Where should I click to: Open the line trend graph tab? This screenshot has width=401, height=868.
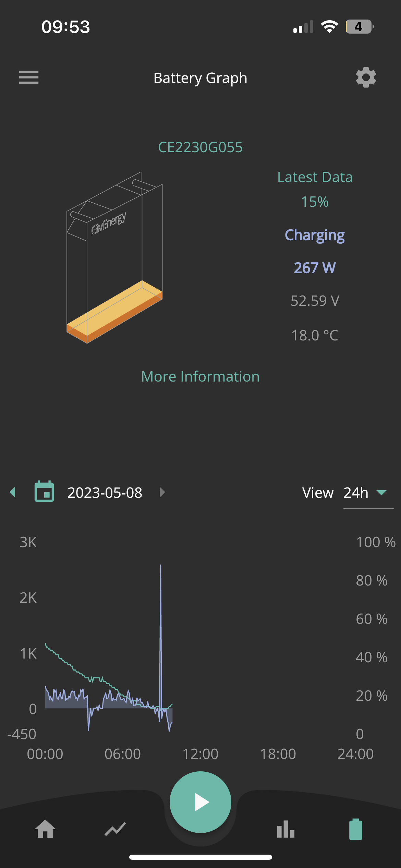point(115,829)
